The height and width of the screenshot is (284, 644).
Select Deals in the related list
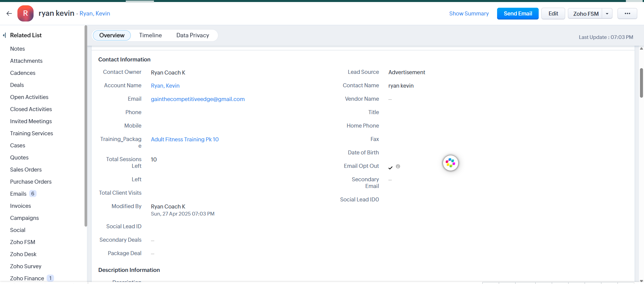click(17, 85)
